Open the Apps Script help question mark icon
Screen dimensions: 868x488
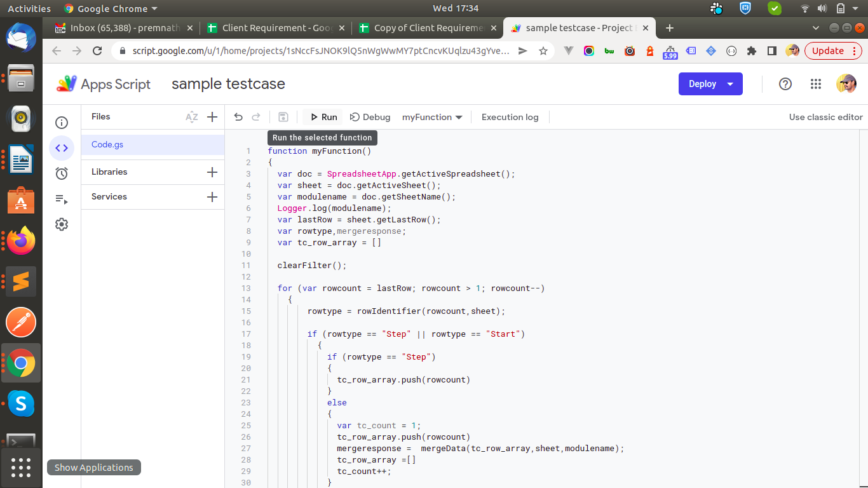pos(785,84)
